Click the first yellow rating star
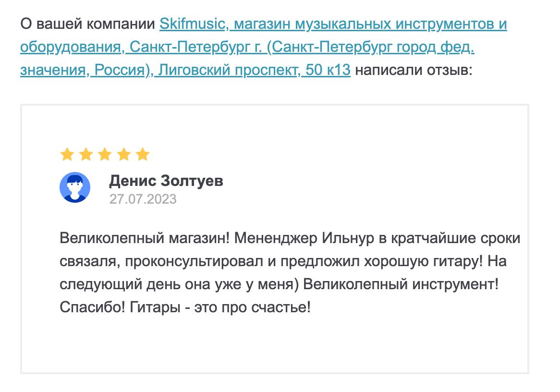The height and width of the screenshot is (392, 560). tap(67, 155)
